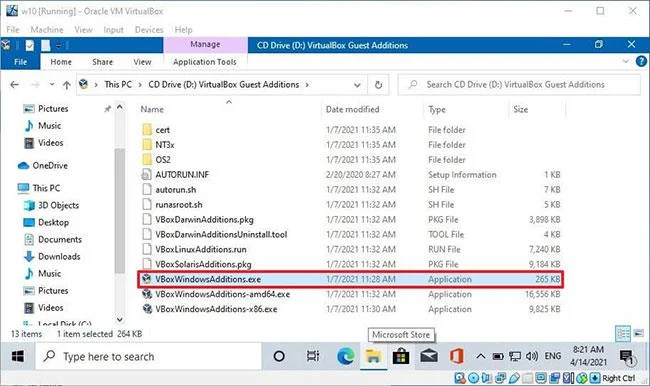Expand breadcrumb chevron after This PC

pos(140,85)
